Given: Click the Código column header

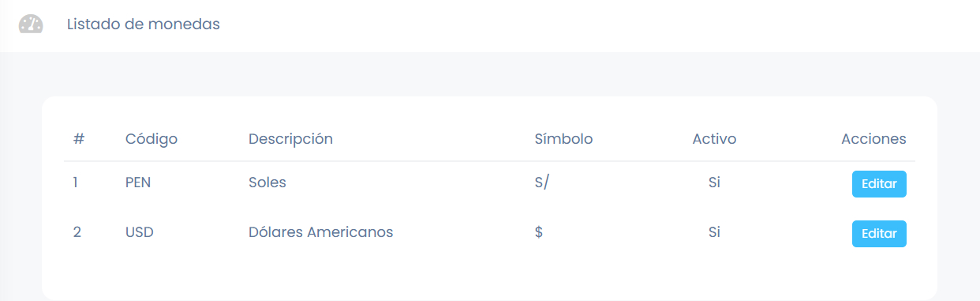Looking at the screenshot, I should 151,139.
